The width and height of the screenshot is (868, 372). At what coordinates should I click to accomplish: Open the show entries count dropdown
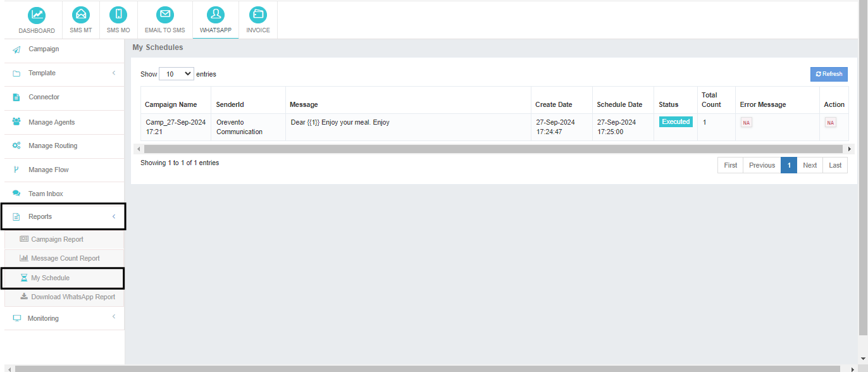[177, 74]
